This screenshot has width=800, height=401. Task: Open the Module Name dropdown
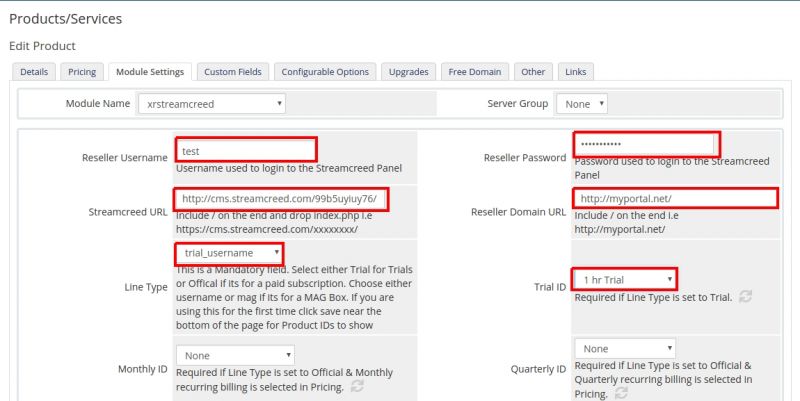click(x=212, y=104)
